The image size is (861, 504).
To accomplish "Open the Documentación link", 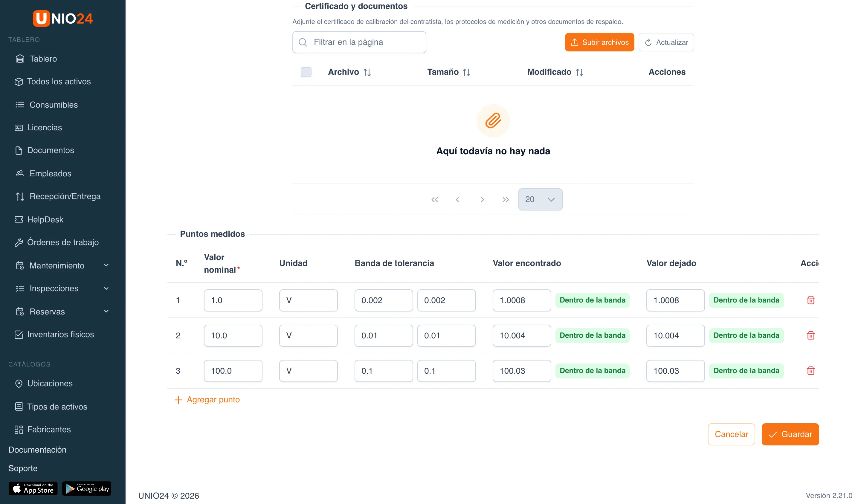I will pyautogui.click(x=37, y=449).
